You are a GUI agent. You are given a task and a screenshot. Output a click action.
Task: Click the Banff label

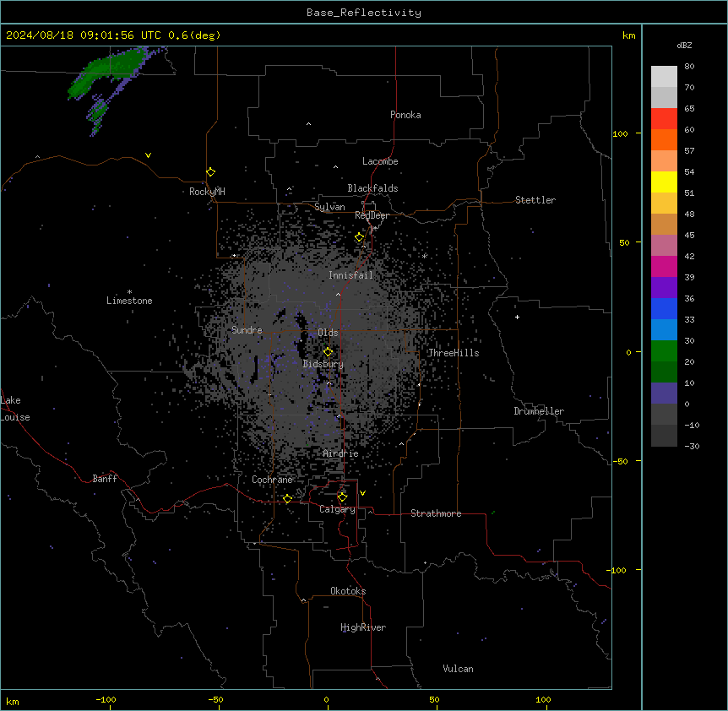(x=105, y=479)
